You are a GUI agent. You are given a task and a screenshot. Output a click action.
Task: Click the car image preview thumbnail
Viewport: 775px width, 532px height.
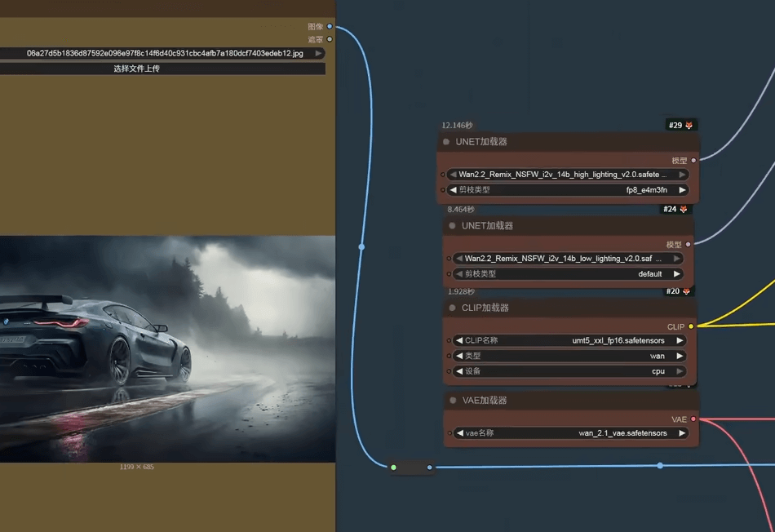click(x=167, y=349)
